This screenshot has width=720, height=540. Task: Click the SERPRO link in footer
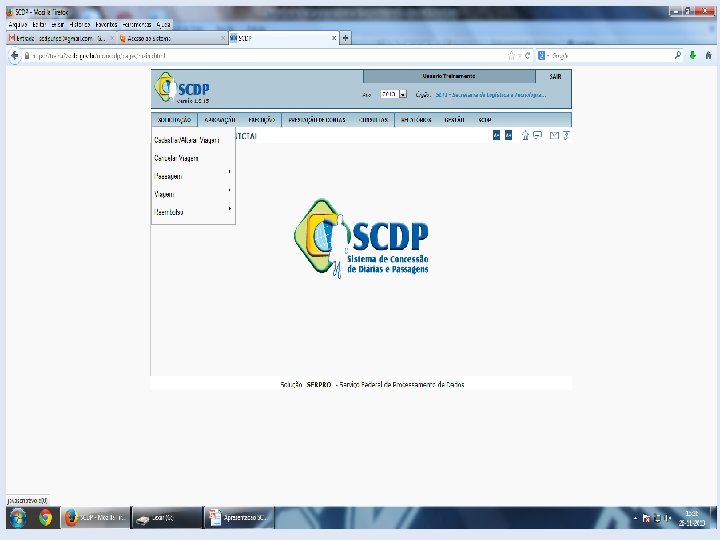[319, 385]
